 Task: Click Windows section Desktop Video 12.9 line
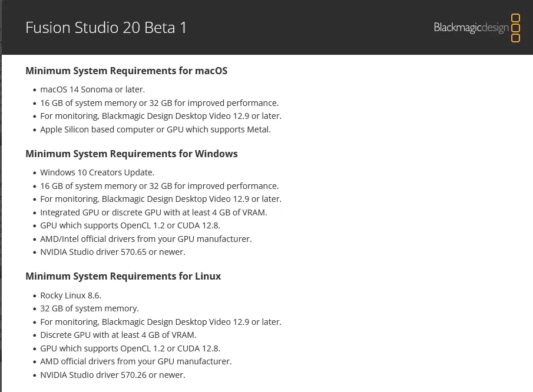pyautogui.click(x=161, y=199)
